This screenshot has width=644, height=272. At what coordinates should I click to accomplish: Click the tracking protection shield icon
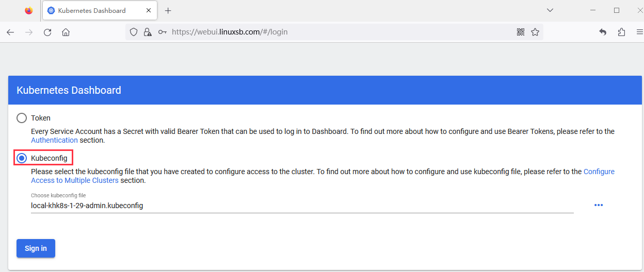click(x=134, y=32)
